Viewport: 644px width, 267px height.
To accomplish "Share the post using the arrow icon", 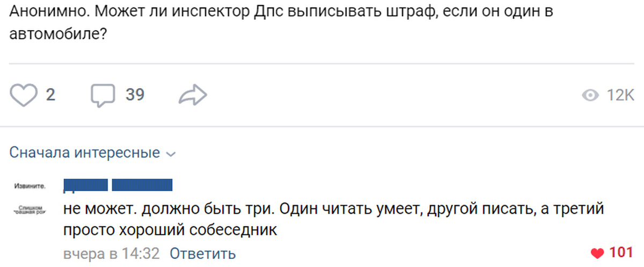I will (193, 95).
